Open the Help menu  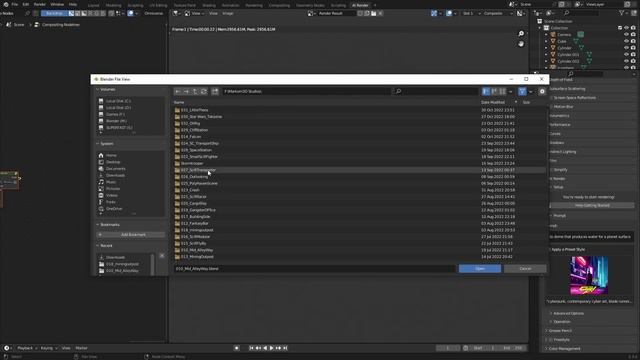pyautogui.click(x=73, y=4)
